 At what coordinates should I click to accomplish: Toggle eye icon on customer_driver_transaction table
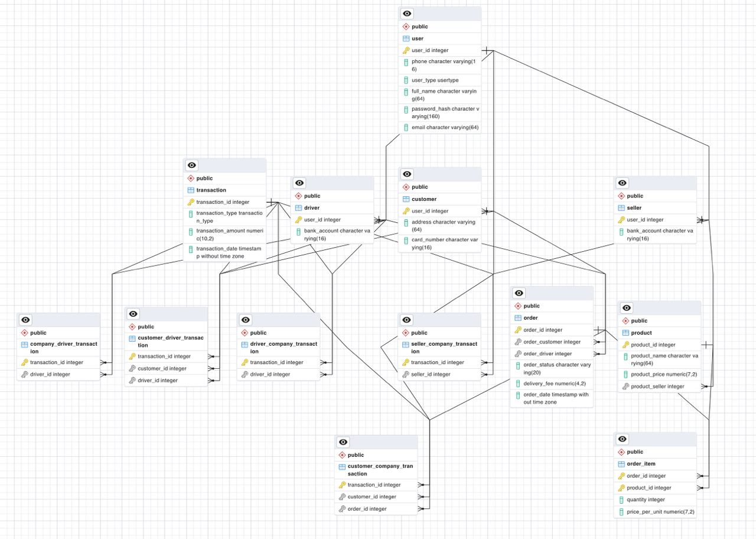133,314
